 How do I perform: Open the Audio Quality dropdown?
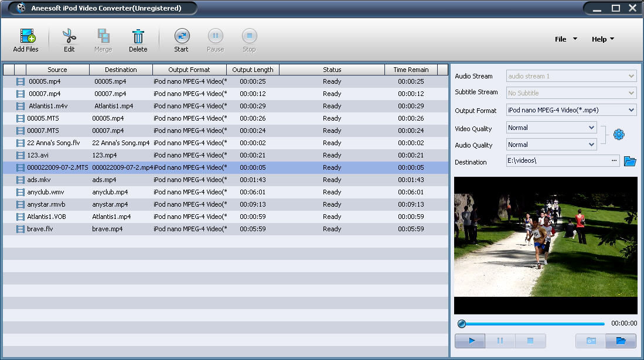[591, 145]
